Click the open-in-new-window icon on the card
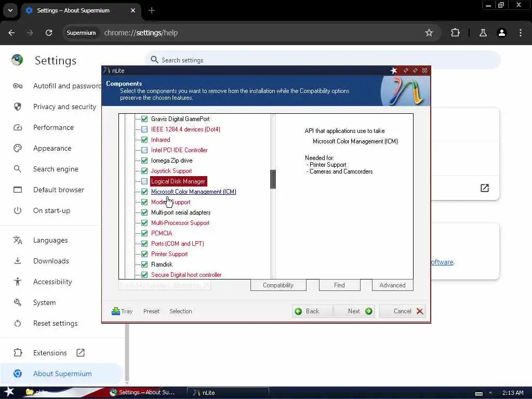The height and width of the screenshot is (399, 532). click(485, 188)
